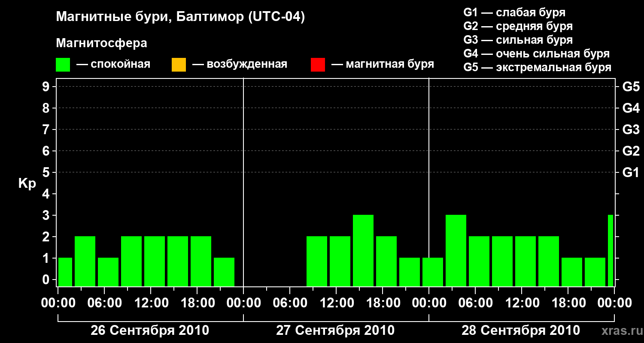Click the 06:00 time label of 28 September

click(475, 303)
